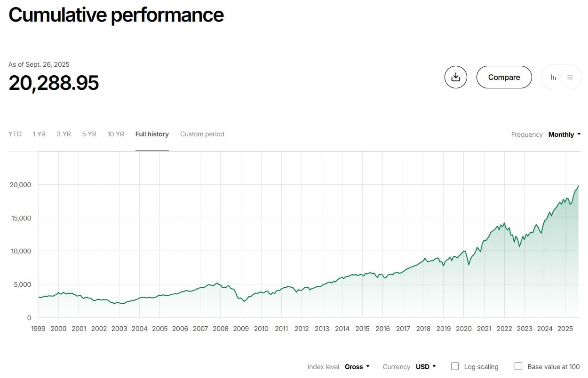This screenshot has height=378, width=588.
Task: Expand the Index level Gross dropdown
Action: tap(357, 367)
